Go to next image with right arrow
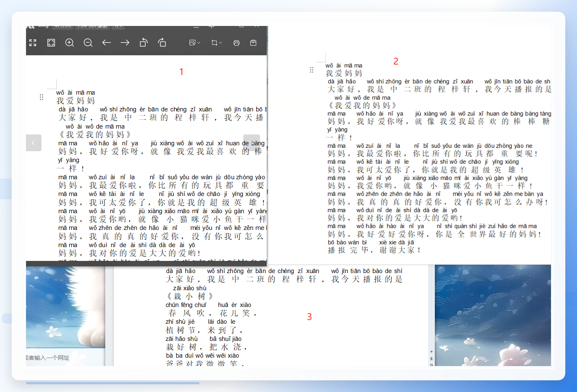 coord(125,43)
